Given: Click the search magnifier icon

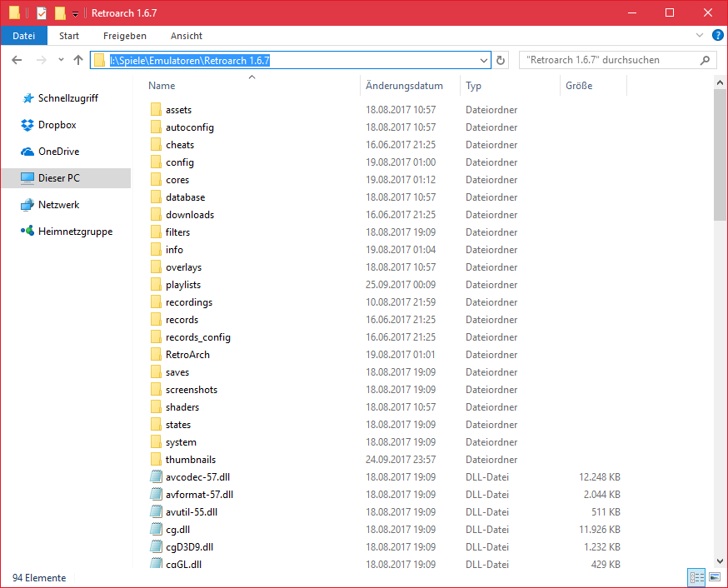Looking at the screenshot, I should point(705,60).
